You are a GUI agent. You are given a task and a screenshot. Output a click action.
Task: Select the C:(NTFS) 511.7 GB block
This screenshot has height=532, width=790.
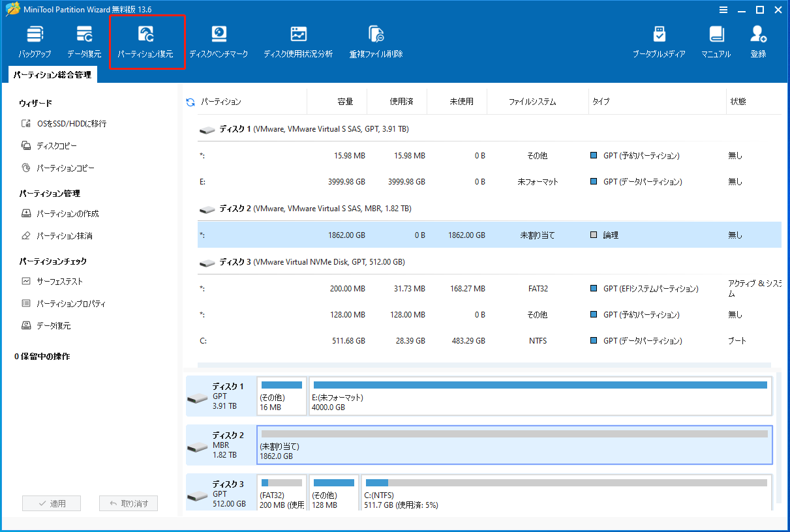coord(566,493)
